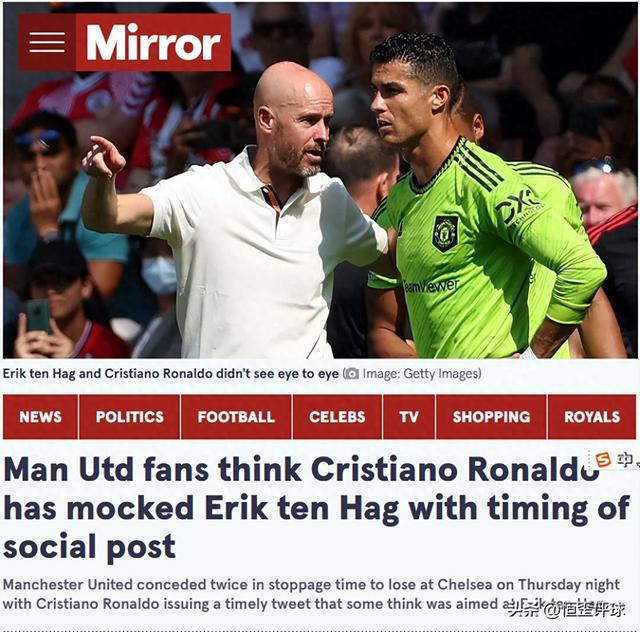Viewport: 640px width, 632px height.
Task: Go to the ROYALS section
Action: [592, 417]
